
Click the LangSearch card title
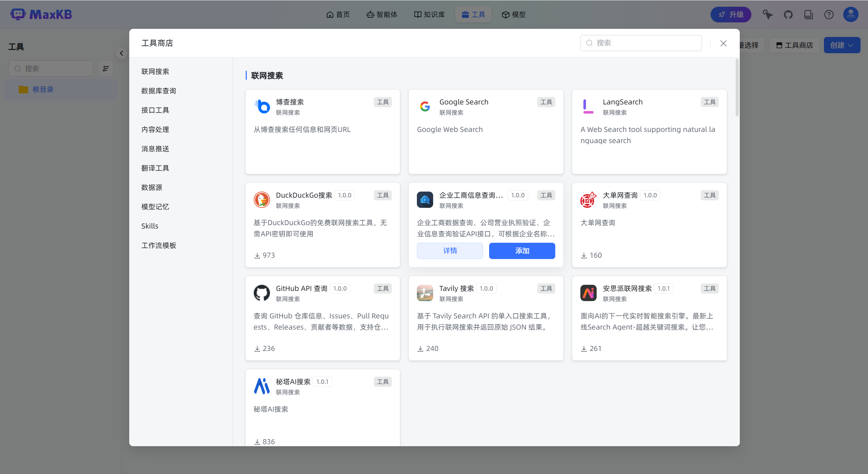[623, 102]
